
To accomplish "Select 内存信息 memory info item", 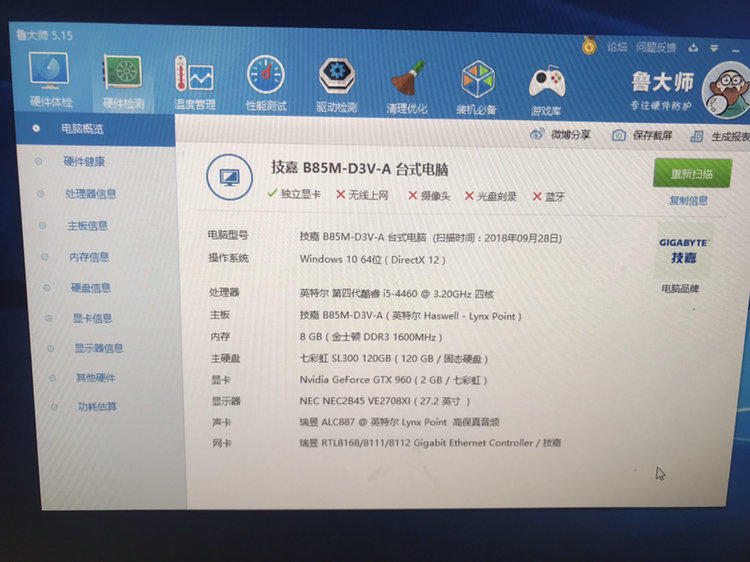I will (x=89, y=257).
